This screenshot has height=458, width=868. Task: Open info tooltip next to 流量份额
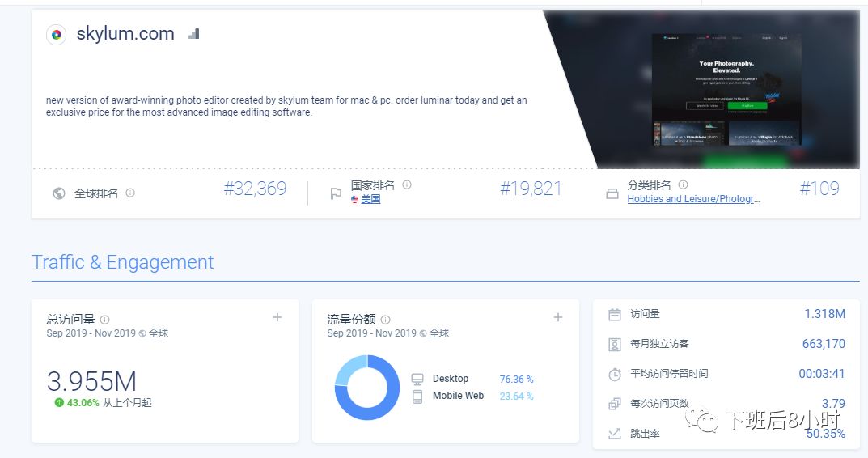point(386,320)
